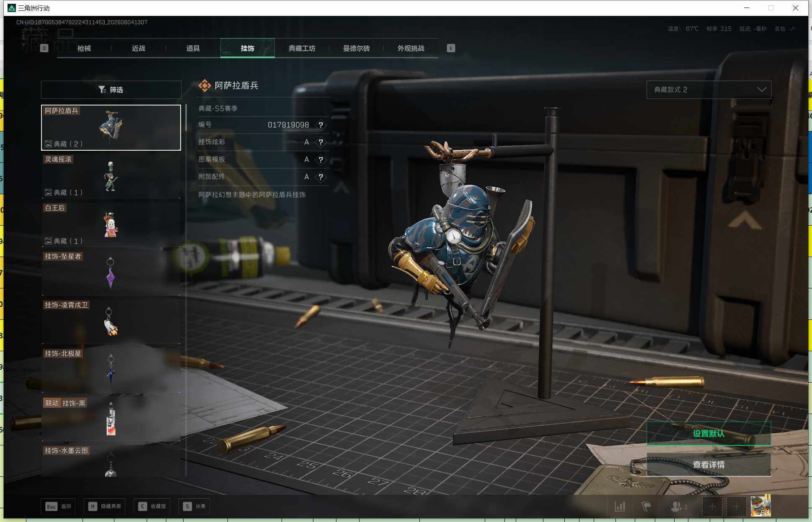Click the Esc 返回 button

click(x=58, y=507)
